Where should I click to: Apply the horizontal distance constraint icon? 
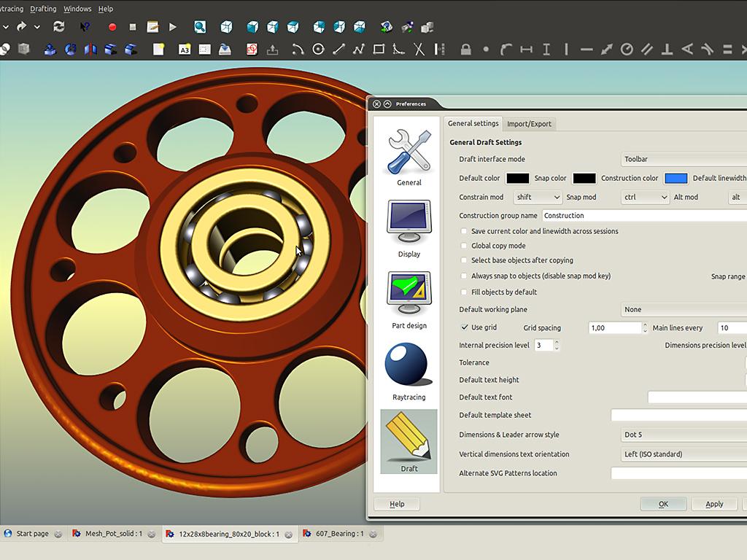coord(526,49)
